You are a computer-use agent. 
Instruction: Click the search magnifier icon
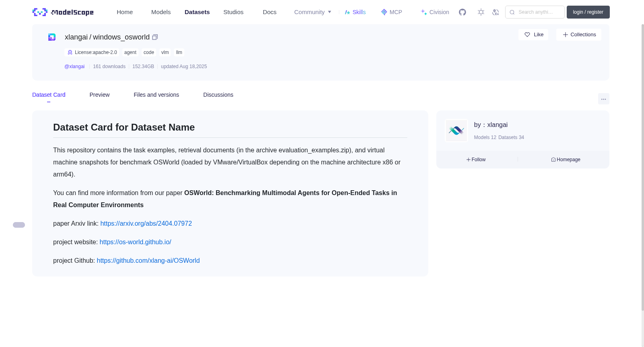click(512, 12)
